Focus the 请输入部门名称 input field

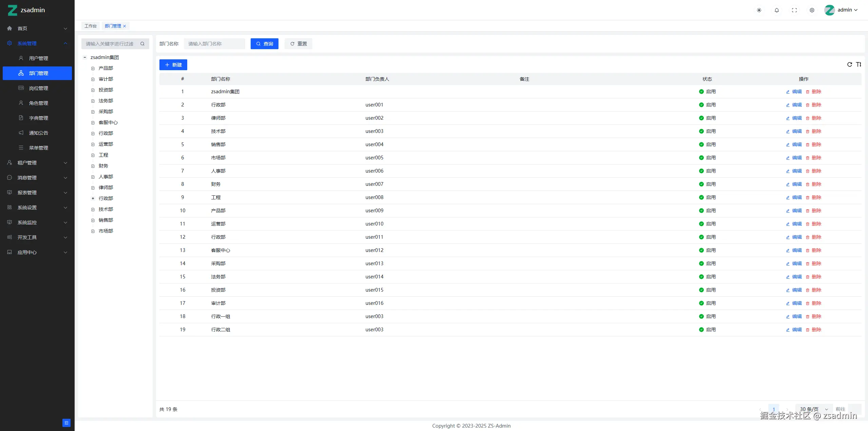[x=214, y=44]
